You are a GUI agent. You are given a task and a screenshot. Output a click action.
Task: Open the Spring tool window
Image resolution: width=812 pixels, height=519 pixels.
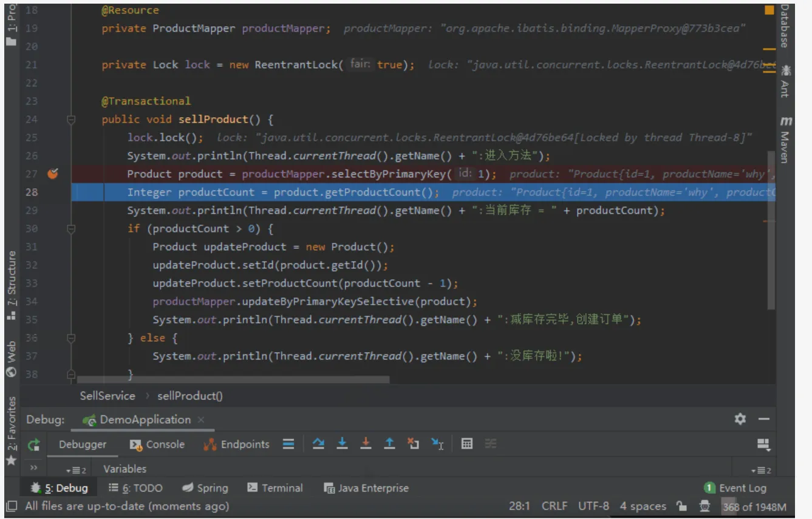(x=205, y=487)
